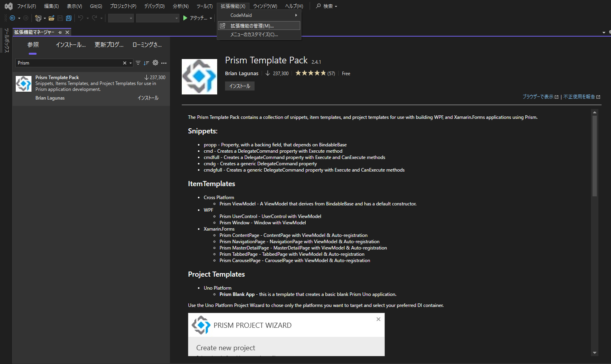Click the Open File folder icon
The height and width of the screenshot is (364, 611).
click(52, 18)
